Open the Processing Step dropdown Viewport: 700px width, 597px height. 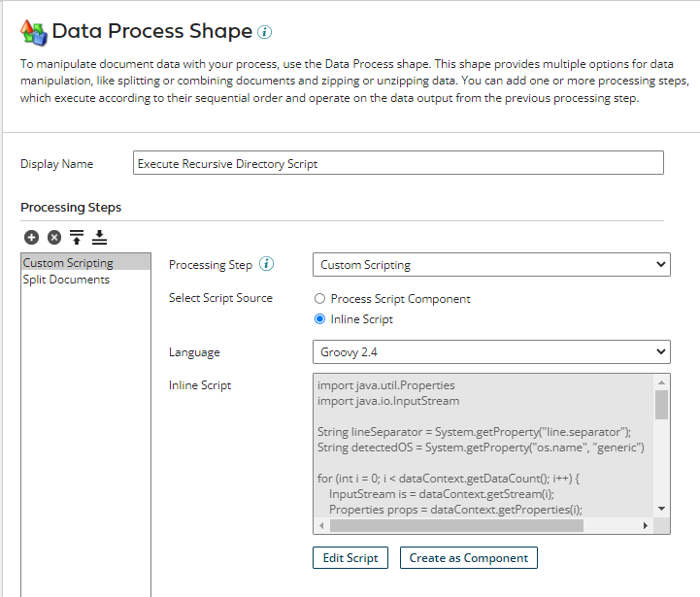pos(491,264)
